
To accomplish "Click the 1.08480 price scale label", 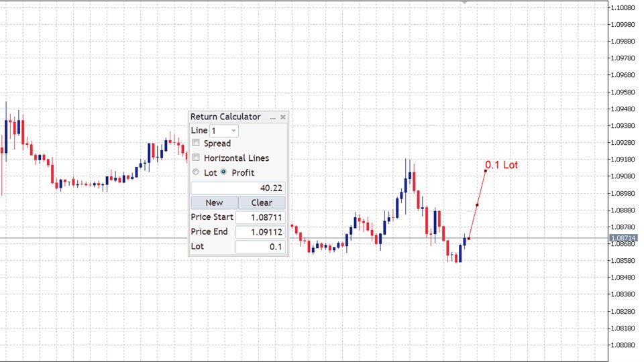I will (x=623, y=278).
